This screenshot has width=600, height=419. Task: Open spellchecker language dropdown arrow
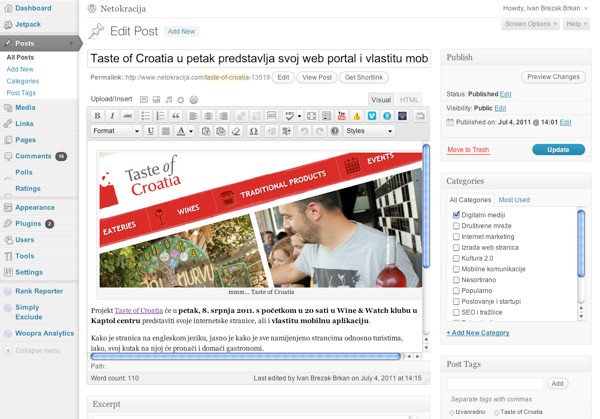(x=299, y=116)
